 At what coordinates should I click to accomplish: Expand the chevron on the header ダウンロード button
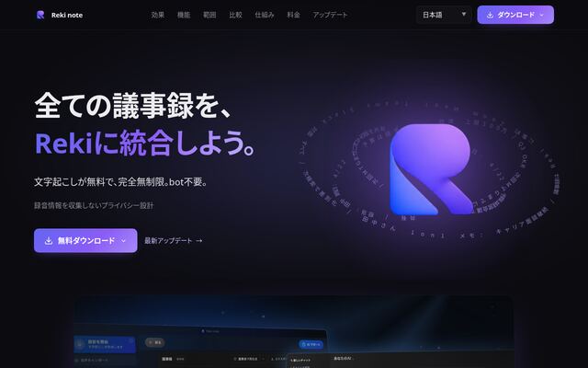(x=541, y=15)
